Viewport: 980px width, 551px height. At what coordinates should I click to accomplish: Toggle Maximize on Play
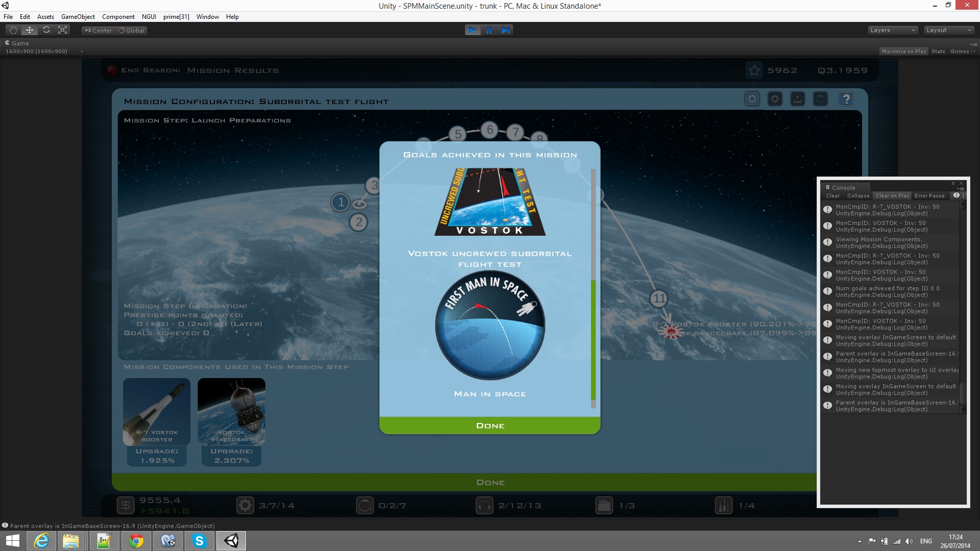pyautogui.click(x=904, y=51)
